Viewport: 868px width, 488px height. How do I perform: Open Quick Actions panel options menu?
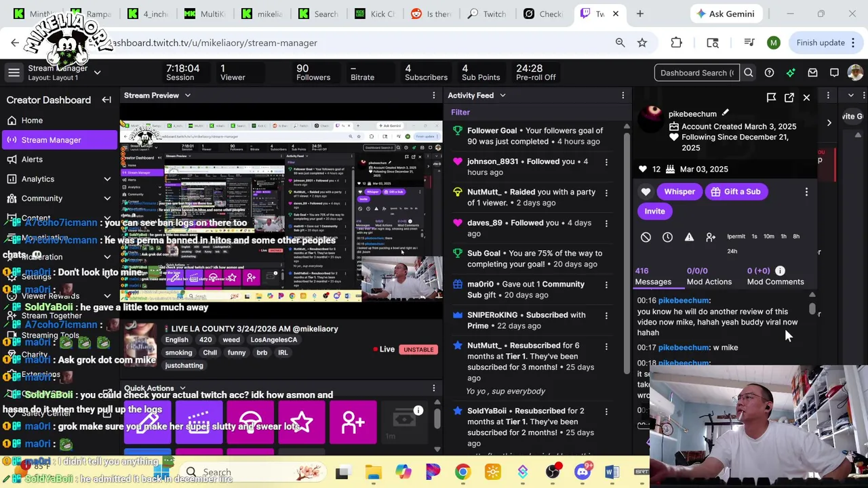coord(434,388)
